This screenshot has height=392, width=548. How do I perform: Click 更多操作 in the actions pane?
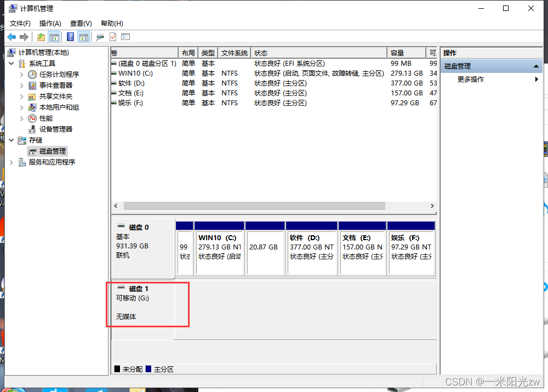point(470,79)
